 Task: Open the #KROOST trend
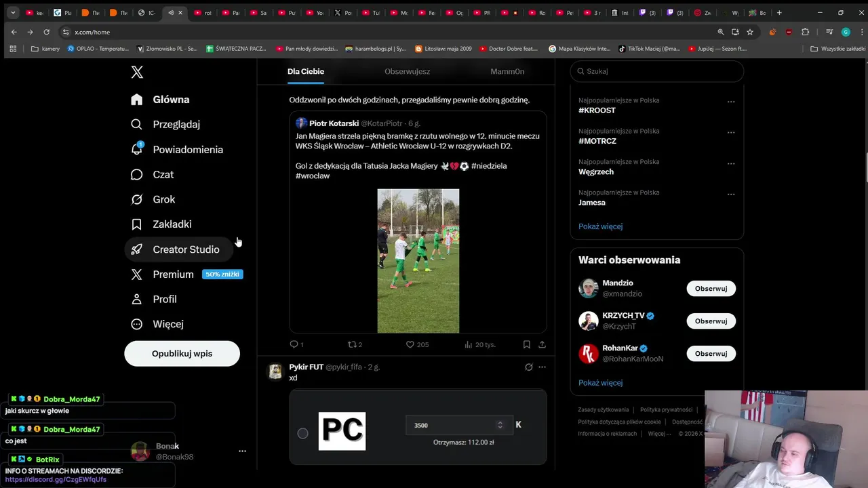coord(597,110)
